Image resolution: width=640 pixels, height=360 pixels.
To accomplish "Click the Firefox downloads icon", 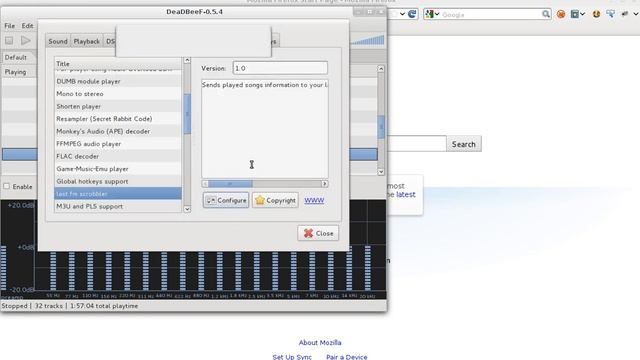I will [596, 14].
